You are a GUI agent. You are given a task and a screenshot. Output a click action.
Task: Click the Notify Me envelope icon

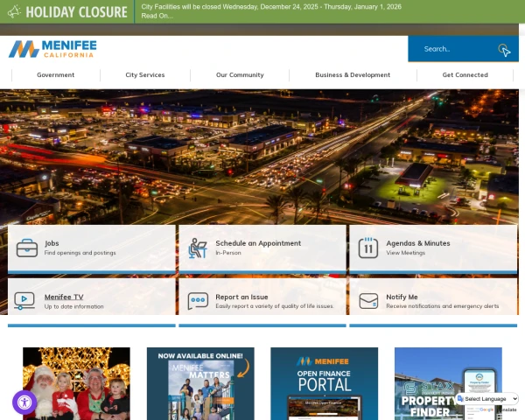tap(368, 301)
